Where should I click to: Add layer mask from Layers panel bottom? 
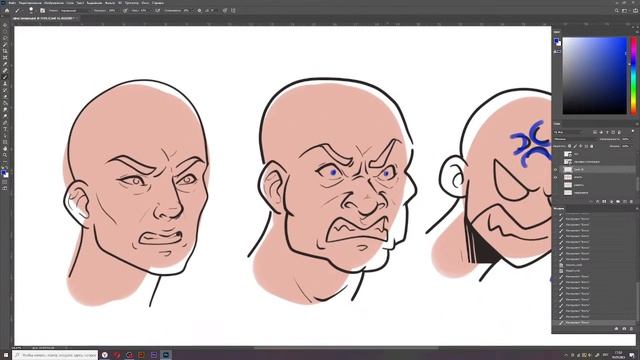click(604, 202)
